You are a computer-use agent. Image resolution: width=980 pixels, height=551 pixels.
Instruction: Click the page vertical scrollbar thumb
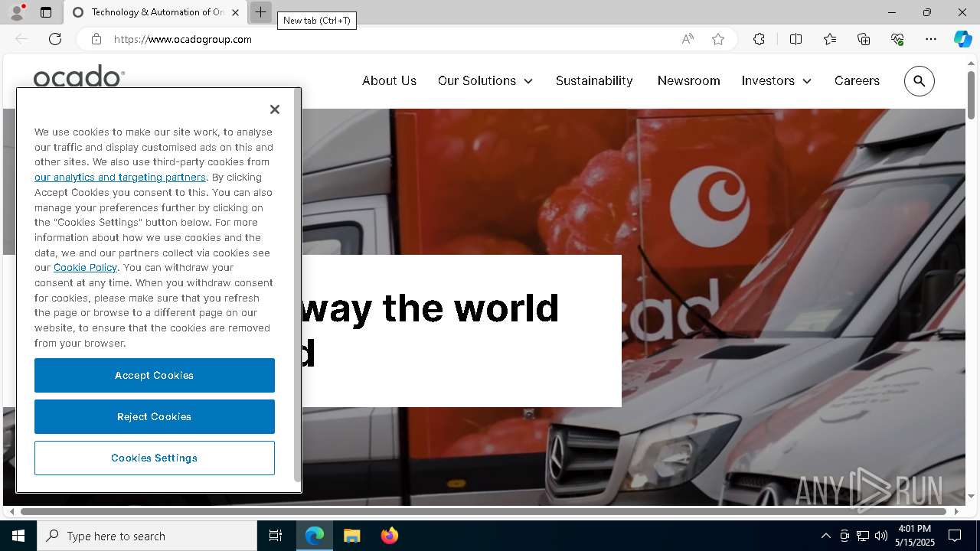click(x=971, y=95)
